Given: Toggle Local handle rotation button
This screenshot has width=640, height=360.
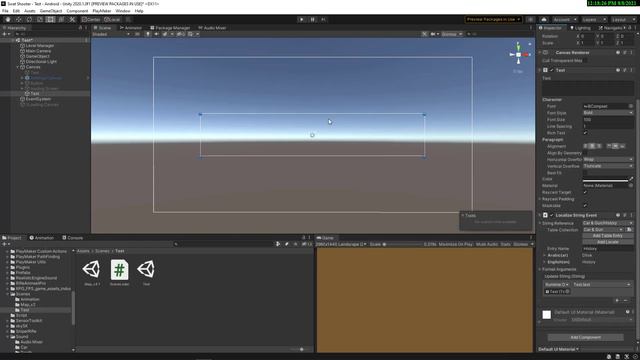Looking at the screenshot, I should click(x=112, y=19).
